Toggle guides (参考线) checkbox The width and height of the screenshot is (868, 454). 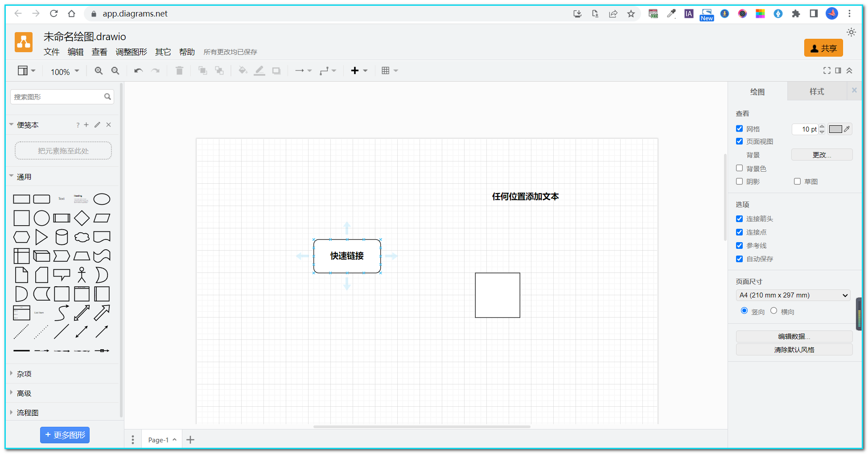(739, 245)
